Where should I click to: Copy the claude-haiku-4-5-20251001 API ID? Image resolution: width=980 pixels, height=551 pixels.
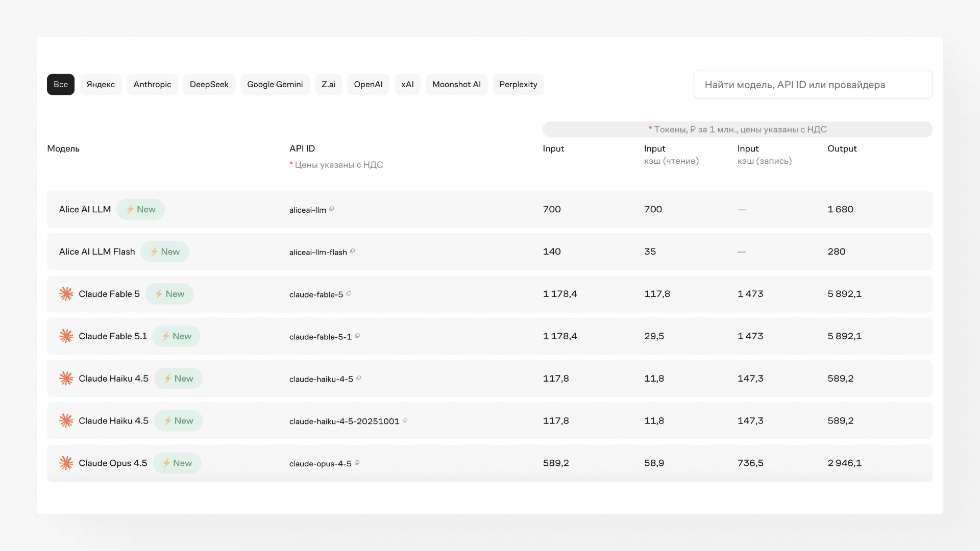coord(405,421)
